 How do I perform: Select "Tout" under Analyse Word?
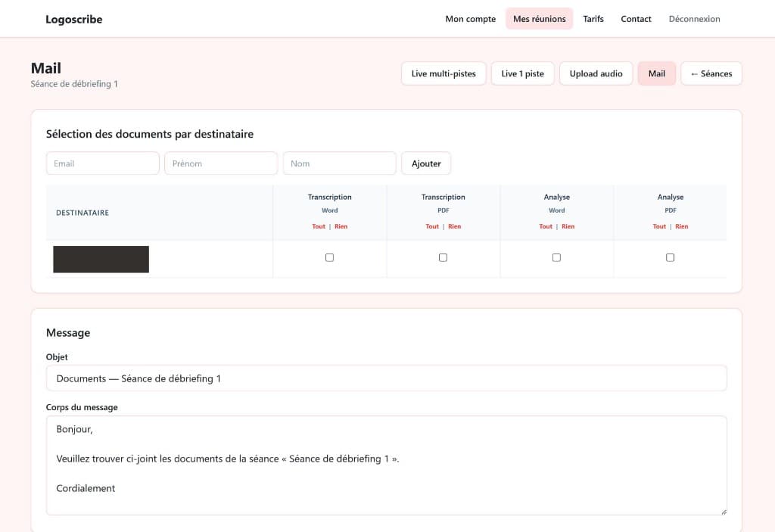click(x=545, y=226)
